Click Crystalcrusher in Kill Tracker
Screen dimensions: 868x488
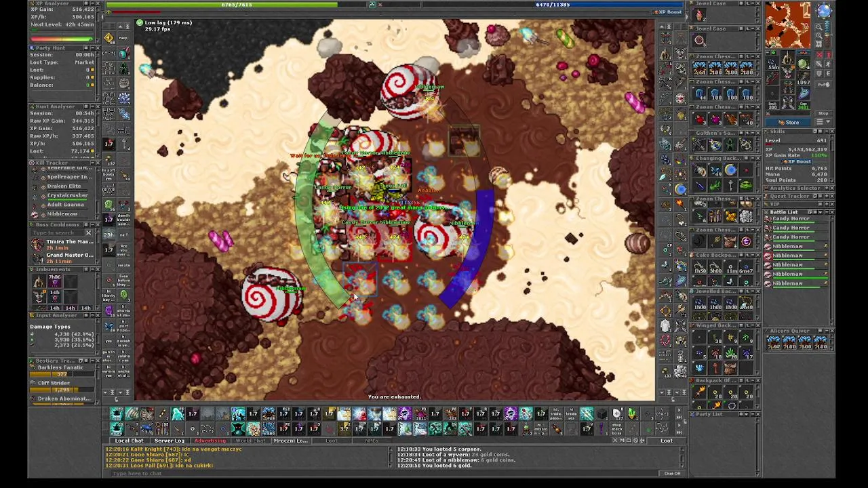(x=67, y=195)
